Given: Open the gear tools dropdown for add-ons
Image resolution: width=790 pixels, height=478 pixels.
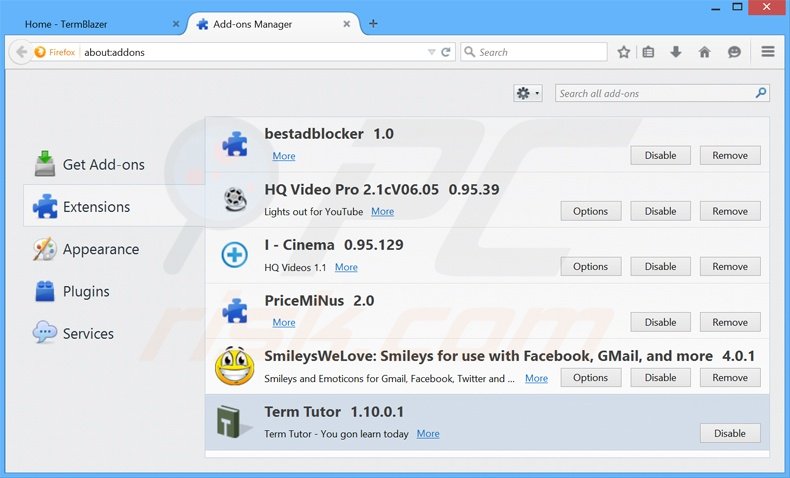Looking at the screenshot, I should (x=528, y=93).
